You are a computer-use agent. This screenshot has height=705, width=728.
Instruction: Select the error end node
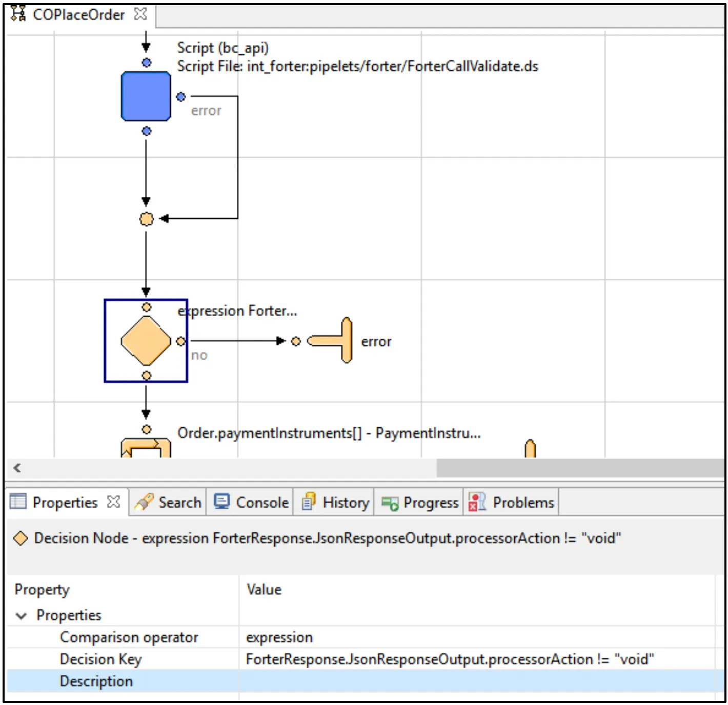coord(331,341)
